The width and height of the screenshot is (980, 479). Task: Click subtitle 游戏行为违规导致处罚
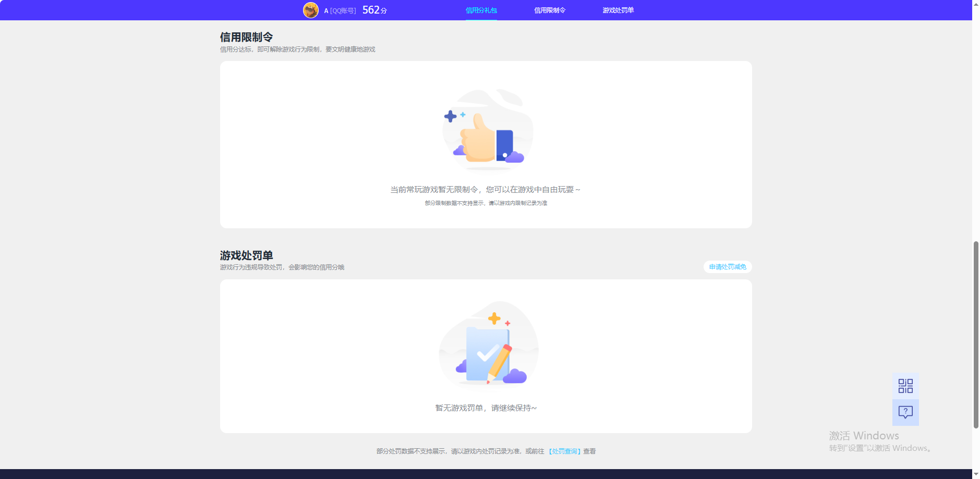[251, 267]
